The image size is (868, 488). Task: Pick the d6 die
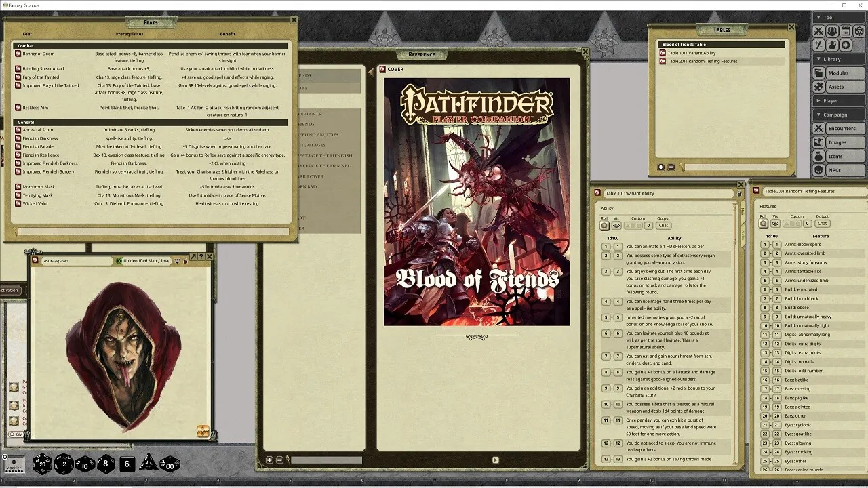click(127, 465)
